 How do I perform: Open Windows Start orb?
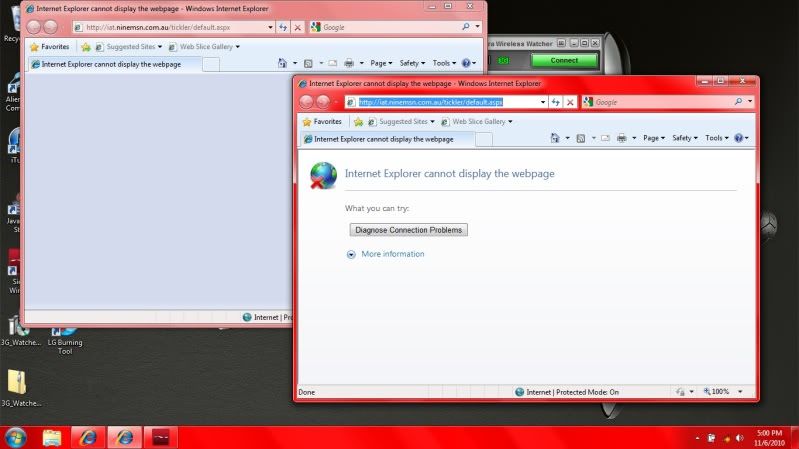(x=15, y=438)
